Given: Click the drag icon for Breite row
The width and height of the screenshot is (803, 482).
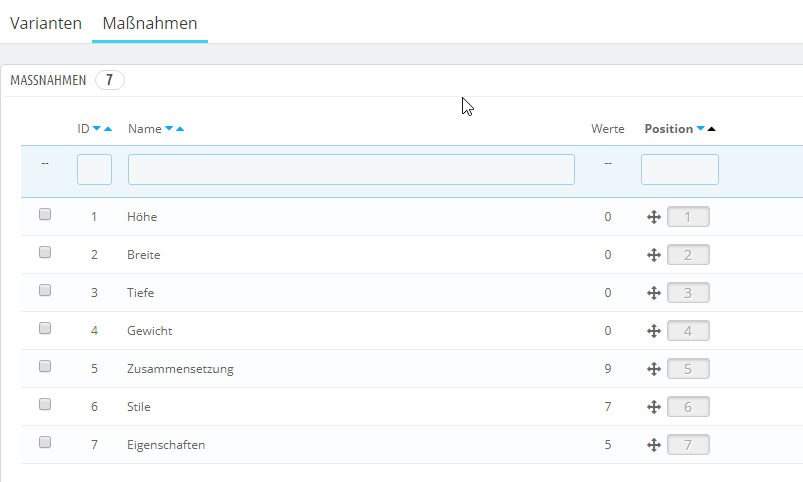Looking at the screenshot, I should 654,255.
